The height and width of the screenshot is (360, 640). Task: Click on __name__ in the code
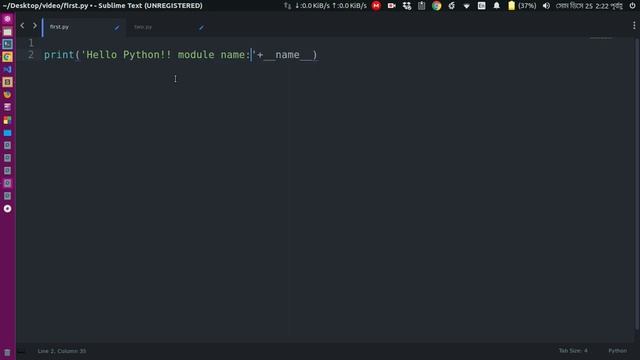(288, 55)
